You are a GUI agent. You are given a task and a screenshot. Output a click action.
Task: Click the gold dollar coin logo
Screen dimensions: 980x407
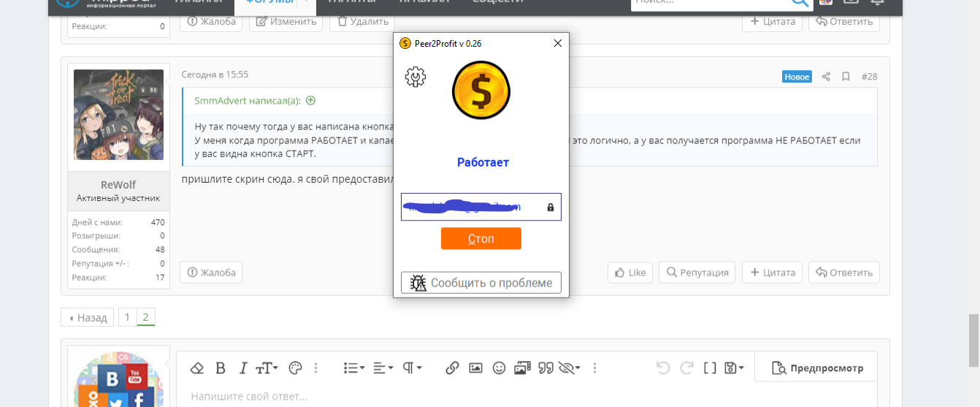click(481, 91)
